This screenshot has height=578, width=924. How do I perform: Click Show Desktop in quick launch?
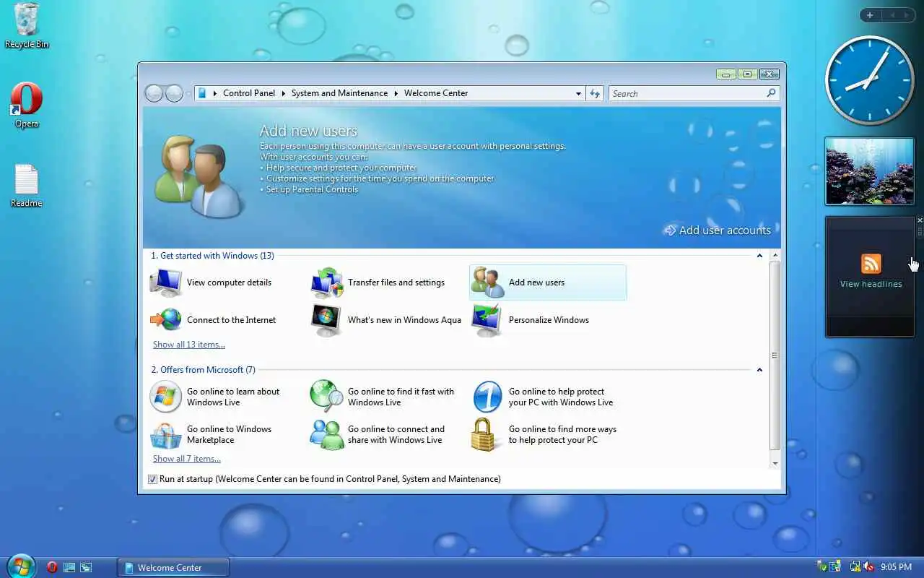point(69,567)
